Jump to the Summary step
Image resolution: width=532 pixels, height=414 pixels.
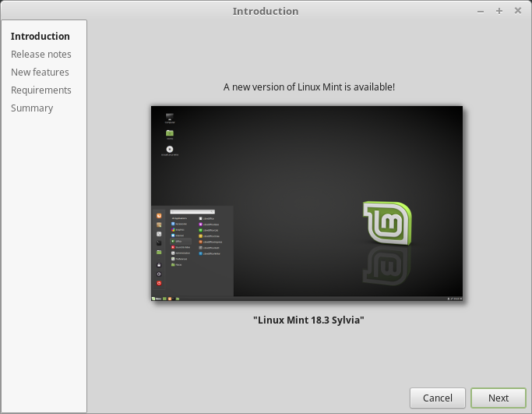32,108
